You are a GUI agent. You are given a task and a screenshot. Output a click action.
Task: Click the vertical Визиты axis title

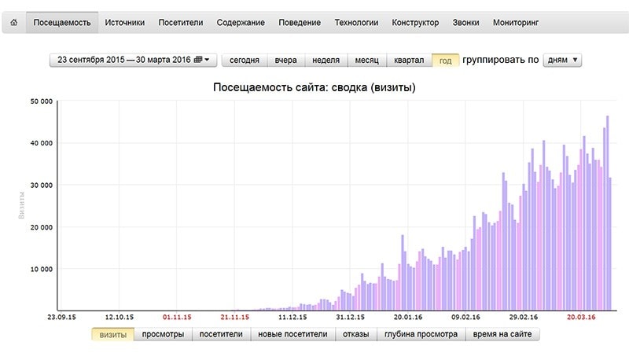click(22, 205)
